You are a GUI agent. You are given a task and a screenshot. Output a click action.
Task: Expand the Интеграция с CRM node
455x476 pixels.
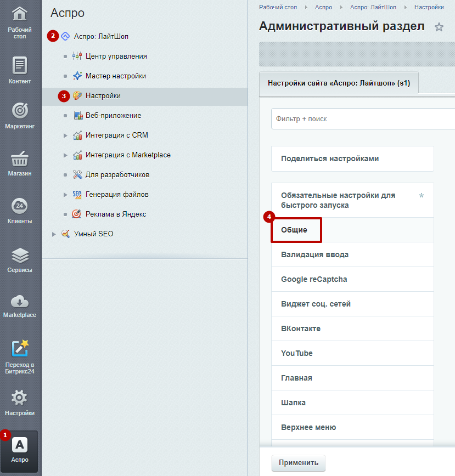pos(65,135)
